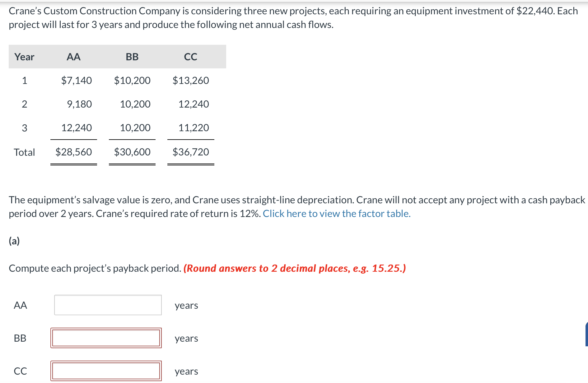Click the BB column header of the cash flow table

[132, 57]
